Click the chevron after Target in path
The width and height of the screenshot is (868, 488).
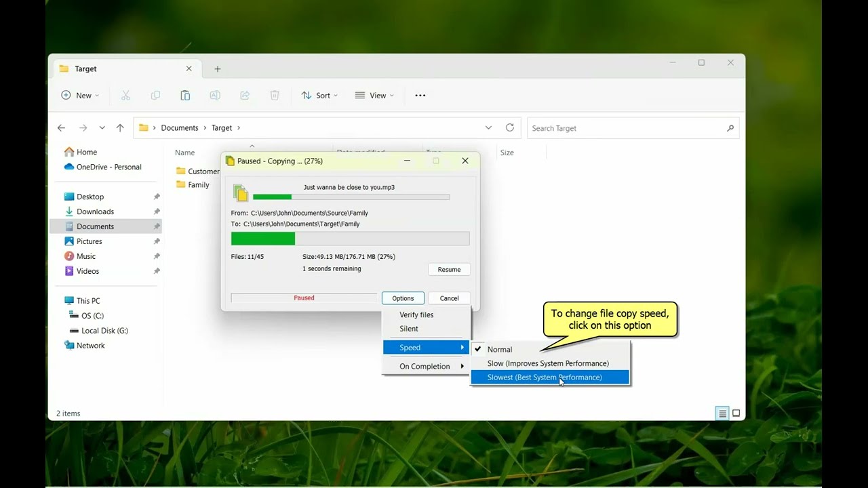click(x=239, y=128)
